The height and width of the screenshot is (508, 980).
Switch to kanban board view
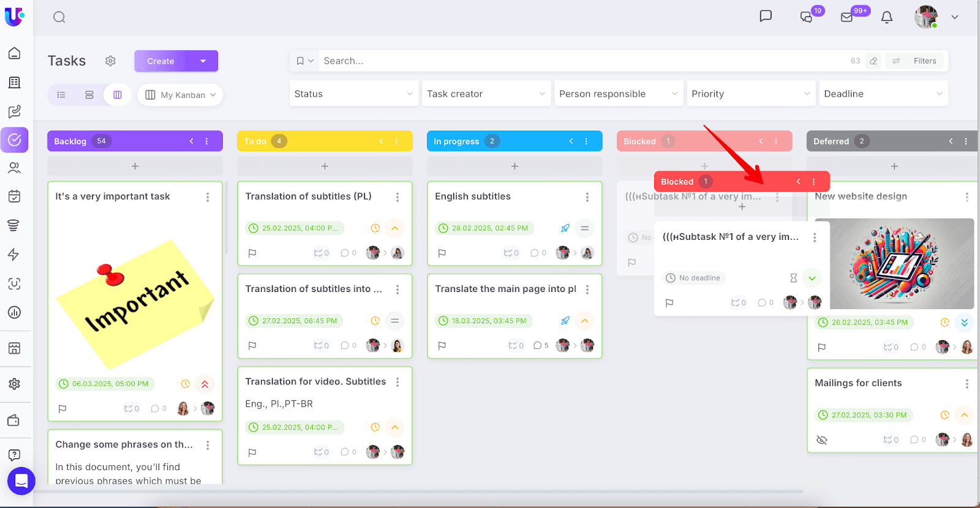[118, 95]
